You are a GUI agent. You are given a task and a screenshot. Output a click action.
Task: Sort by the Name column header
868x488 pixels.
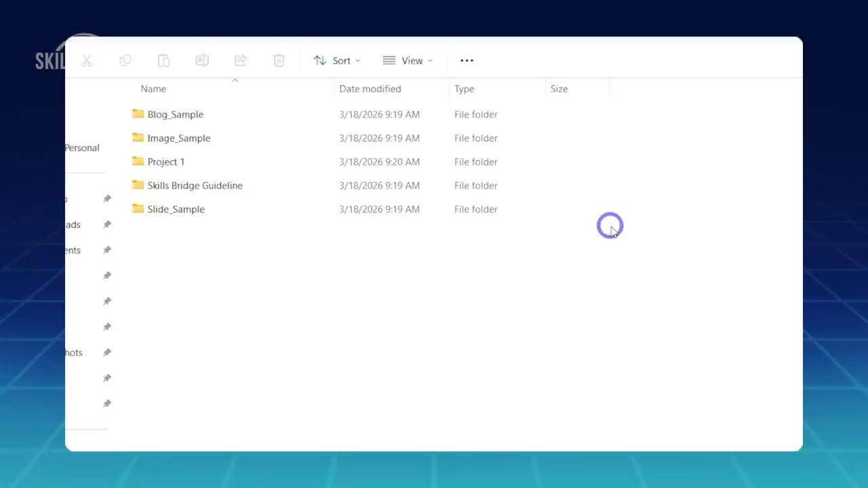[153, 89]
